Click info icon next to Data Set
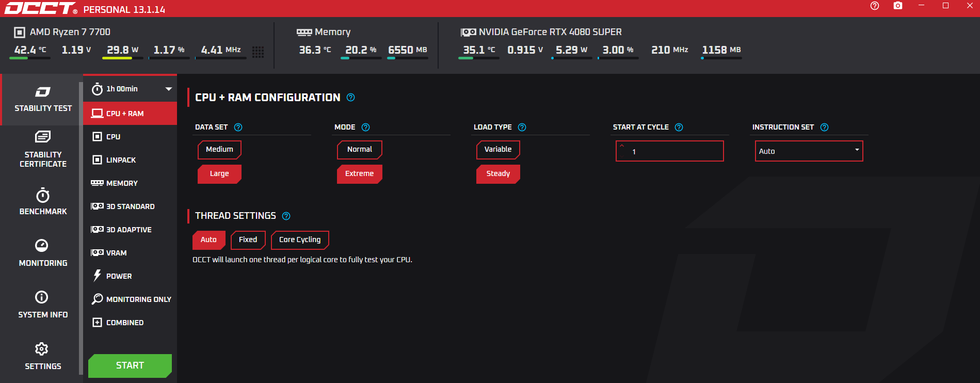Screen dimensions: 980x383 [238, 127]
